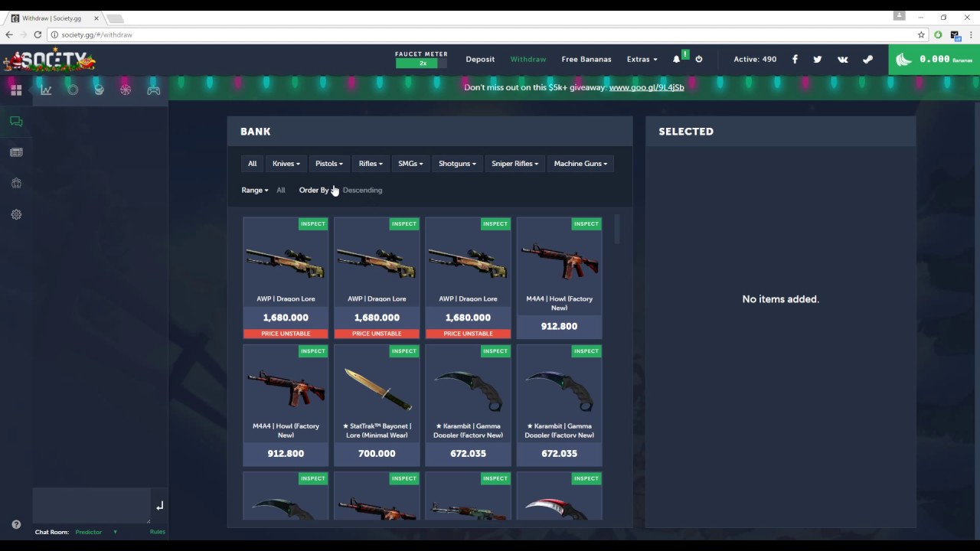Click the 700.000 price value

[x=377, y=454]
